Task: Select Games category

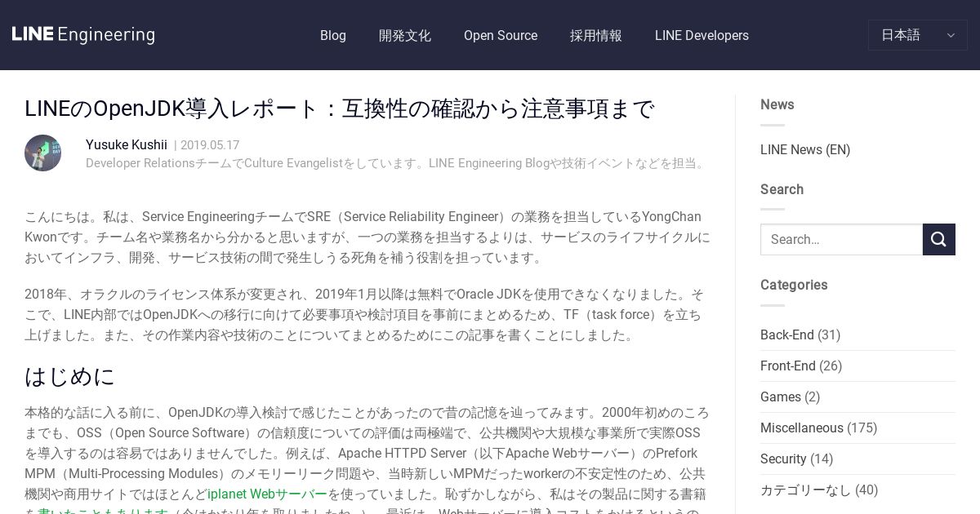Action: pos(781,397)
